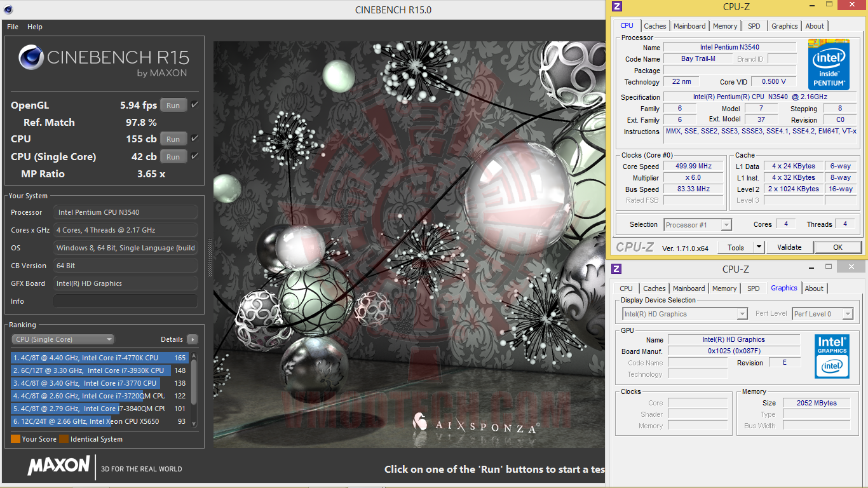Switch to CPU tab in CPU-Z Graphics window
This screenshot has width=868, height=488.
coord(627,288)
